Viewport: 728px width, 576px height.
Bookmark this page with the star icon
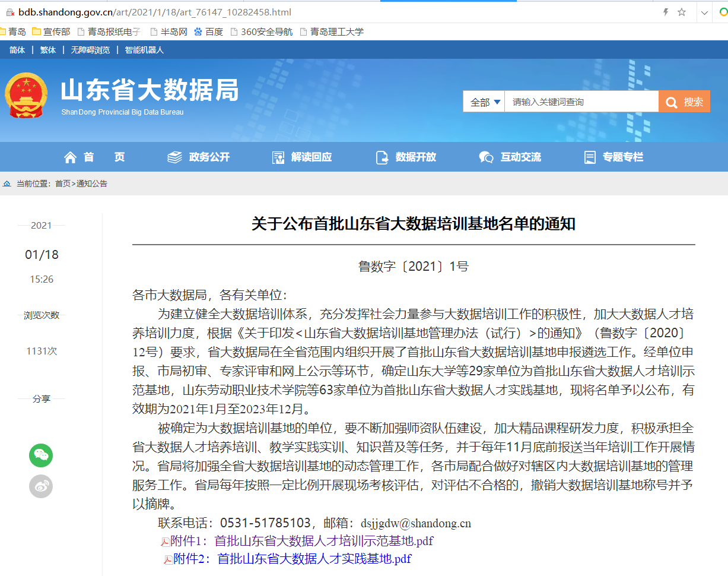pyautogui.click(x=682, y=12)
